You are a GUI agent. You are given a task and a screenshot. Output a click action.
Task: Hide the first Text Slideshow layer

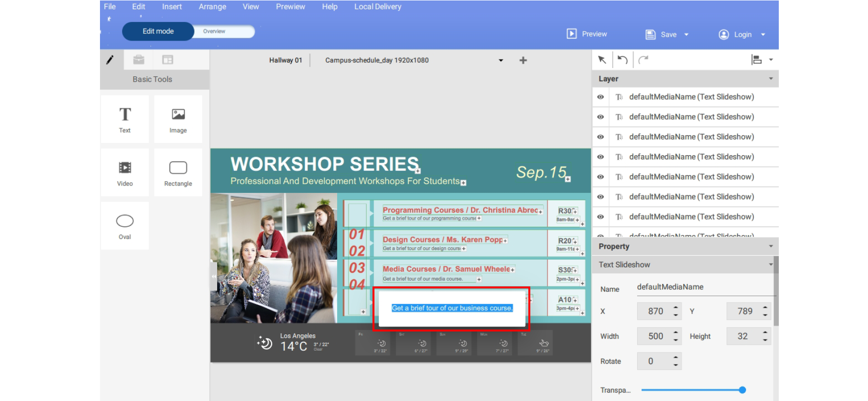600,97
